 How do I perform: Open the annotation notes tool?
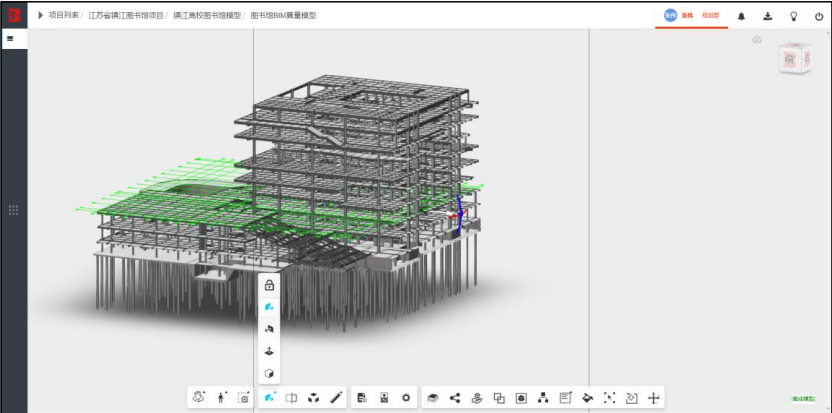[566, 398]
